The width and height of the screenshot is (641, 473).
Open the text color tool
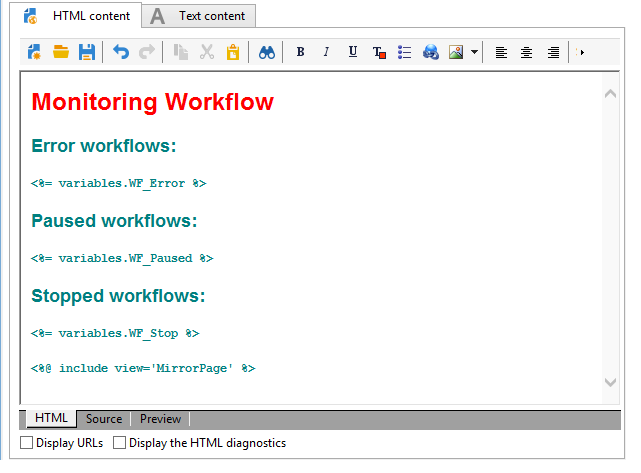(379, 52)
